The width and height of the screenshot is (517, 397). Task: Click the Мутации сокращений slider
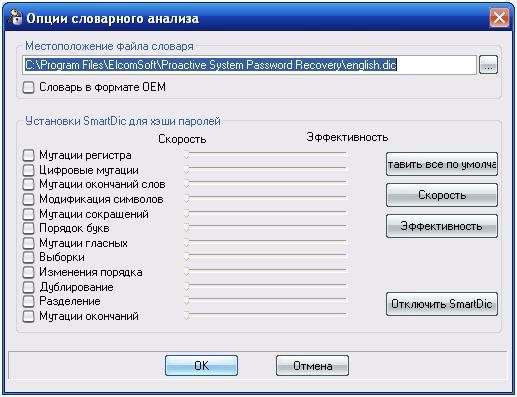pyautogui.click(x=265, y=214)
